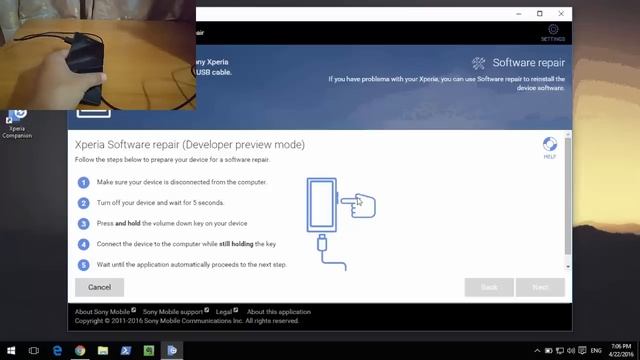The width and height of the screenshot is (640, 360).
Task: Maximize the Xperia Companion window
Action: pos(540,14)
